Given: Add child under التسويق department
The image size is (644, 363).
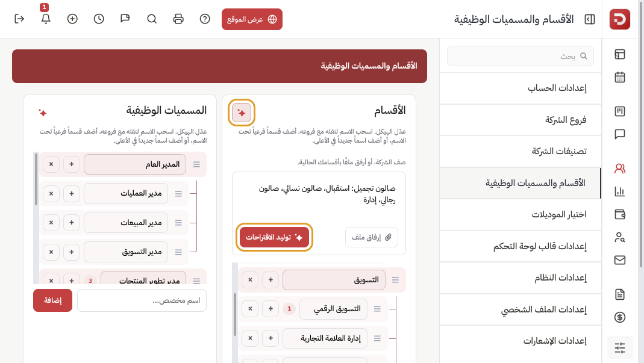Looking at the screenshot, I should 270,280.
